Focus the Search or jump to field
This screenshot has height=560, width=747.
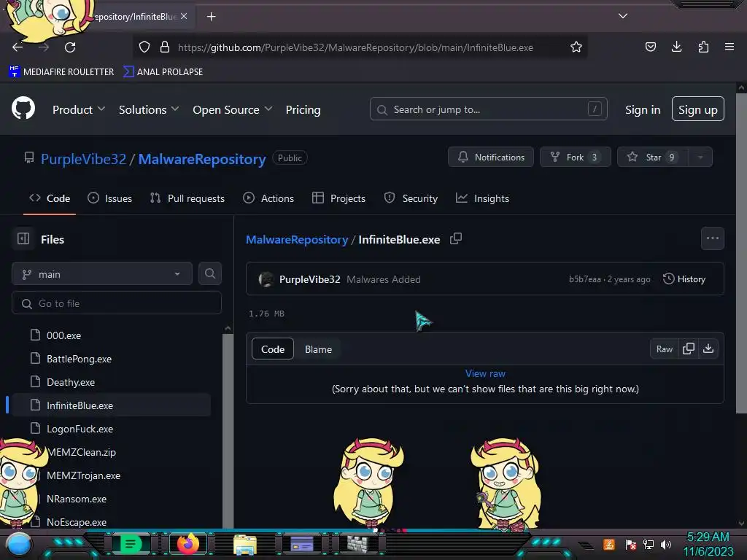pos(488,109)
